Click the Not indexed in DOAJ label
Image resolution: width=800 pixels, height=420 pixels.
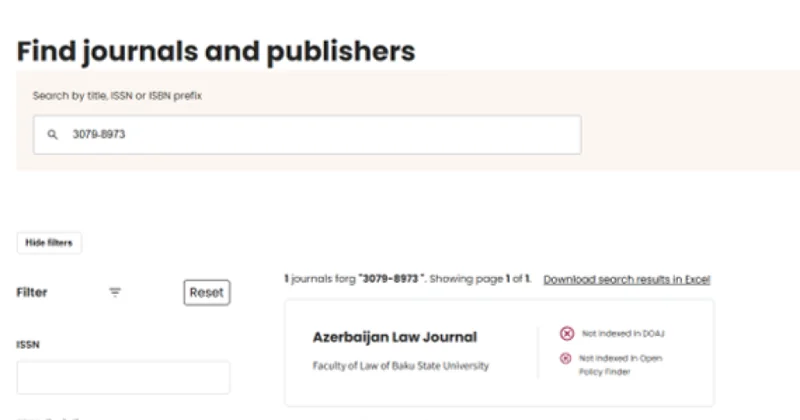[623, 334]
